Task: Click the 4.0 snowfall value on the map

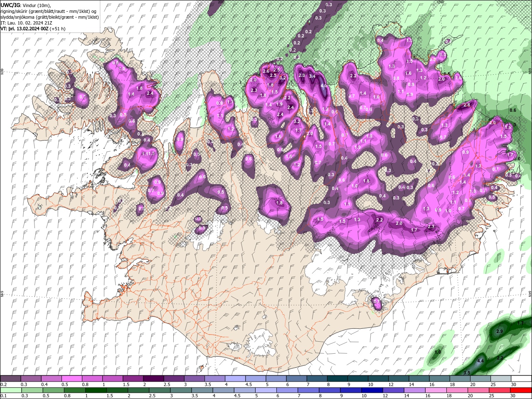Action: [324, 86]
